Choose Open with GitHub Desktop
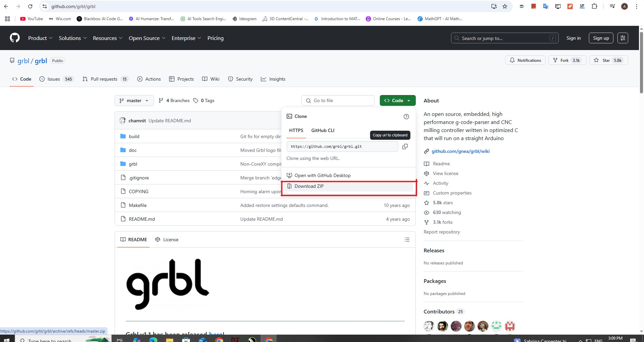This screenshot has height=342, width=644. [349, 175]
